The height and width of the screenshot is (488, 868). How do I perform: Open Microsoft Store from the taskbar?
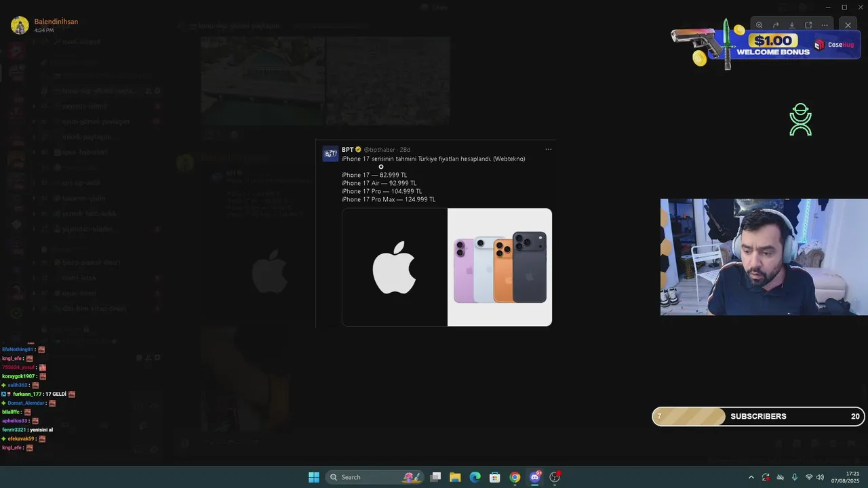tap(495, 477)
